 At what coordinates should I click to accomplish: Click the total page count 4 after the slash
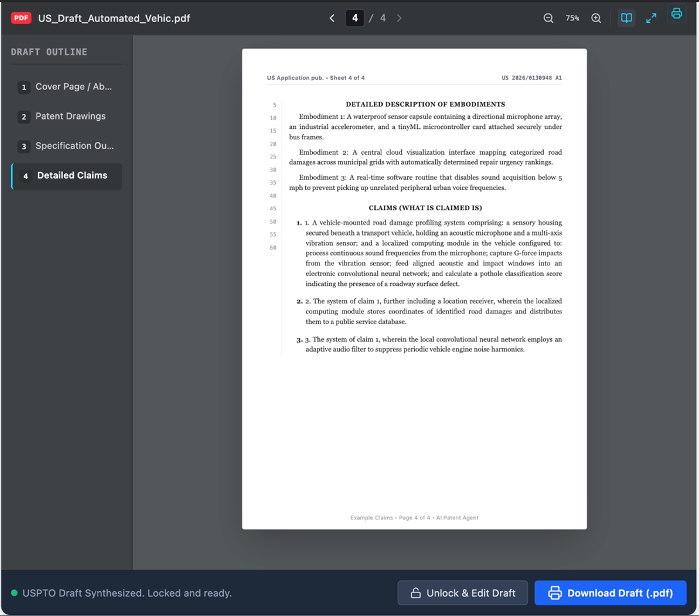pos(383,18)
